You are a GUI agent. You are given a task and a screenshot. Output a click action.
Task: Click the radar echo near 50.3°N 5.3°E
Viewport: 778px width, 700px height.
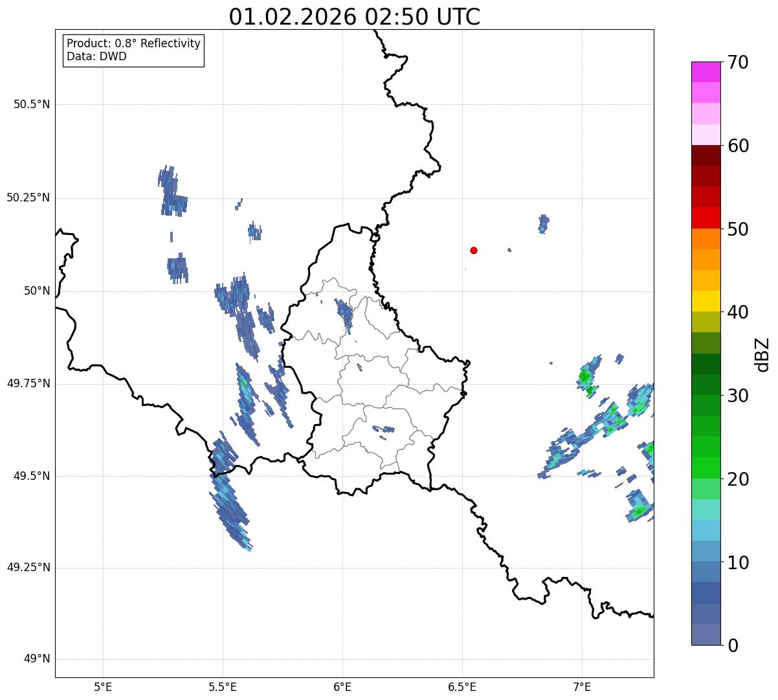pos(172,191)
